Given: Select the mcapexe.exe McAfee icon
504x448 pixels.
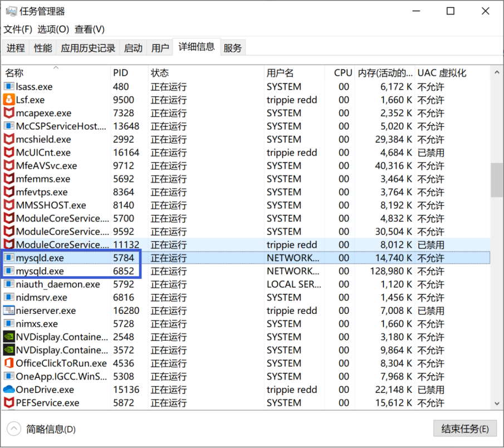Looking at the screenshot, I should pos(9,113).
